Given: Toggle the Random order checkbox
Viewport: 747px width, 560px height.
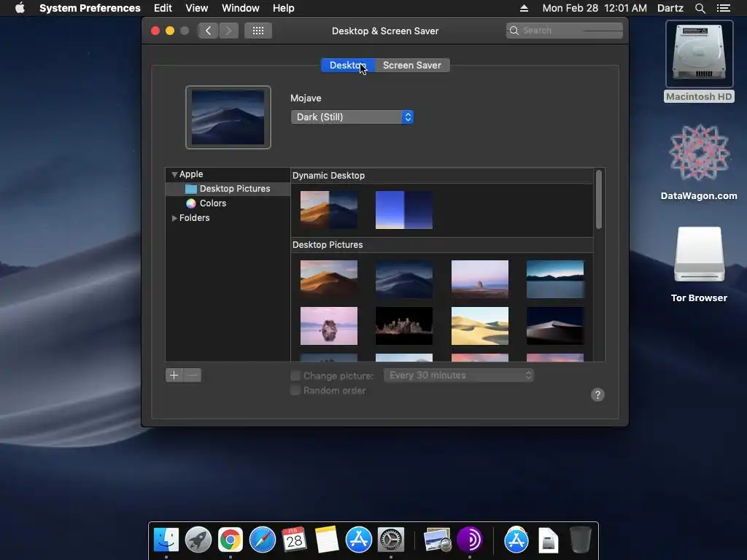Looking at the screenshot, I should (x=295, y=391).
